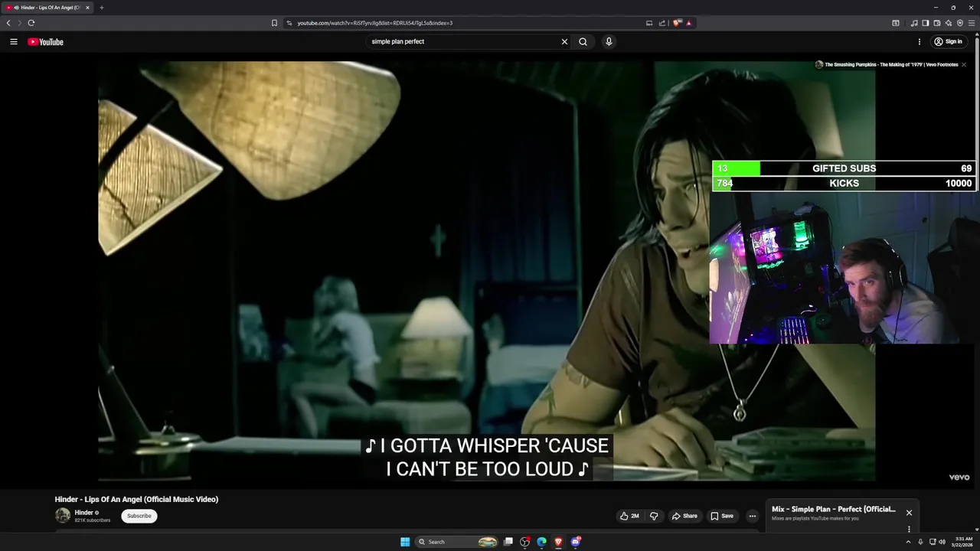Open picture-in-picture from address bar

pyautogui.click(x=649, y=23)
